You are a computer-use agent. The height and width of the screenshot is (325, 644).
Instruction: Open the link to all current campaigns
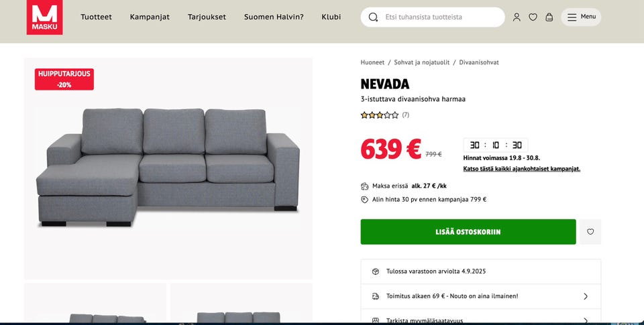coord(521,169)
